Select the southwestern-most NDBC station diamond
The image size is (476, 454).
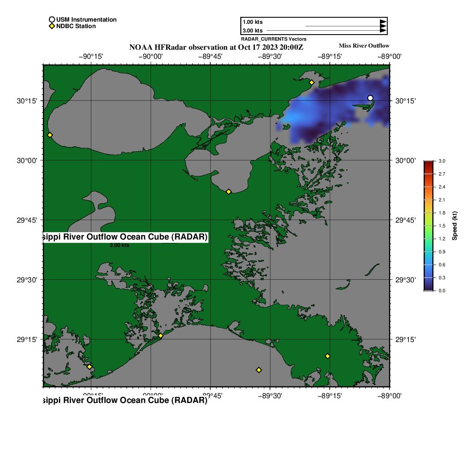click(90, 367)
